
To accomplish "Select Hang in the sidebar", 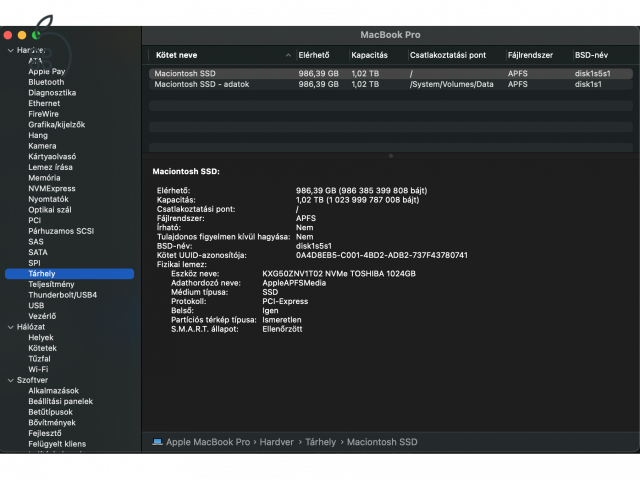I will [38, 135].
